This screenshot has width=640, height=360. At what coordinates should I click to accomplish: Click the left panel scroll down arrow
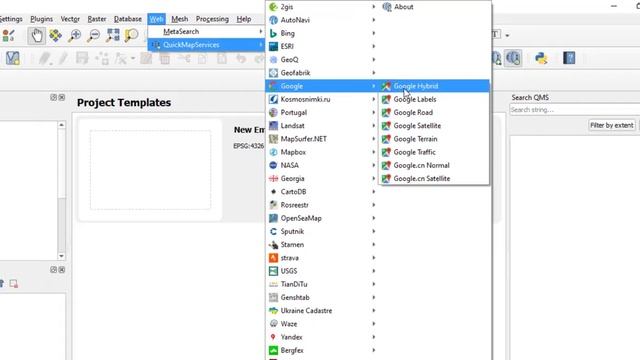pyautogui.click(x=61, y=256)
